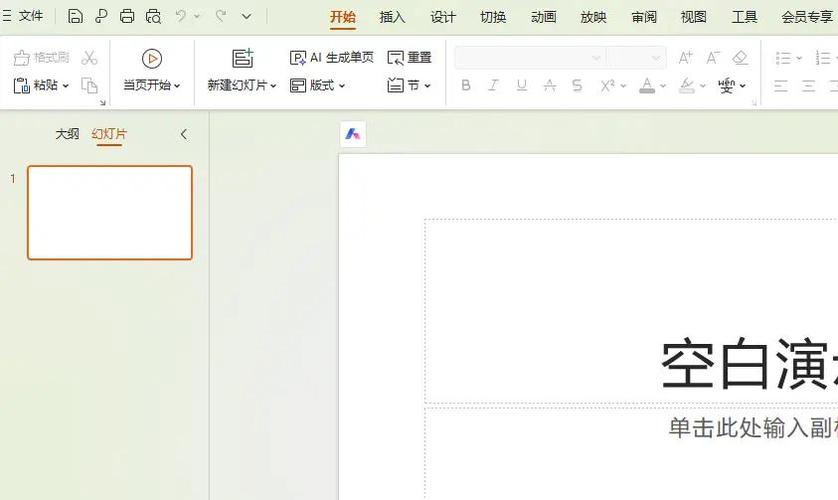Open the 工具 ribbon tab

pos(744,17)
